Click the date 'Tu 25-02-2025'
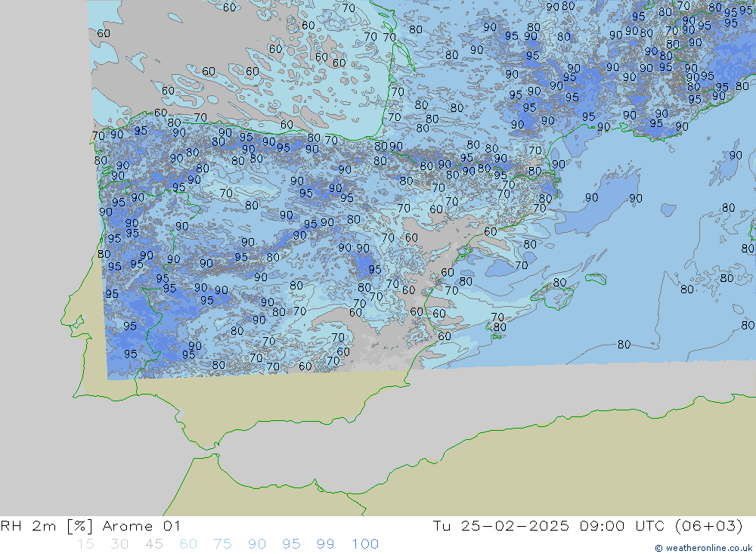This screenshot has width=756, height=554. (500, 525)
